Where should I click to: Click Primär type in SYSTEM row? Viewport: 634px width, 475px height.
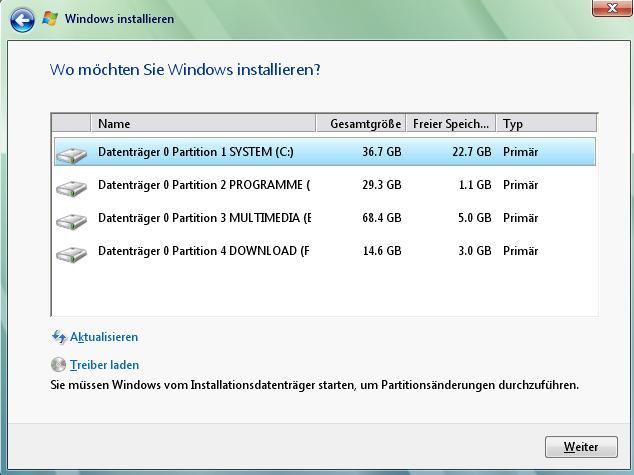click(x=520, y=152)
